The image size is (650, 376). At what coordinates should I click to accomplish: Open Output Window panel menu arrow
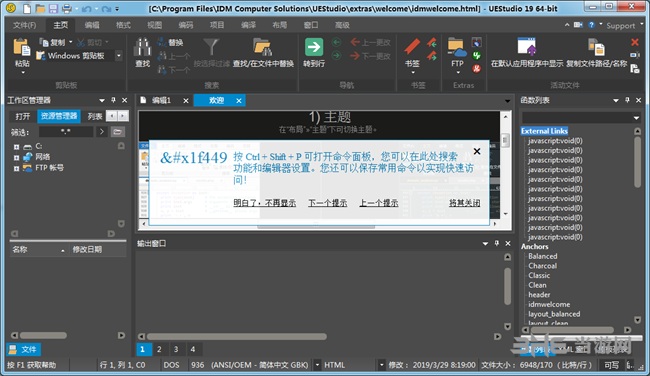pos(485,244)
